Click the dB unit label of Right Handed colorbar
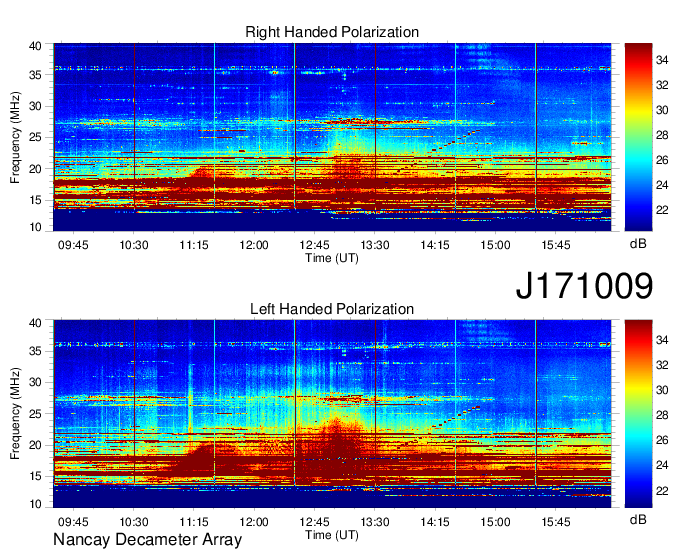Screen dimensions: 680x552 click(638, 244)
